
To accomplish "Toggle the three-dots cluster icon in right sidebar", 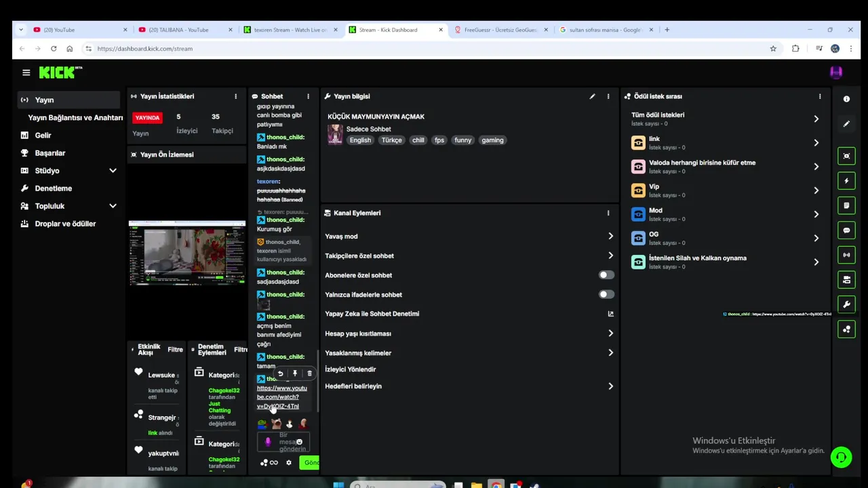I will 846,329.
